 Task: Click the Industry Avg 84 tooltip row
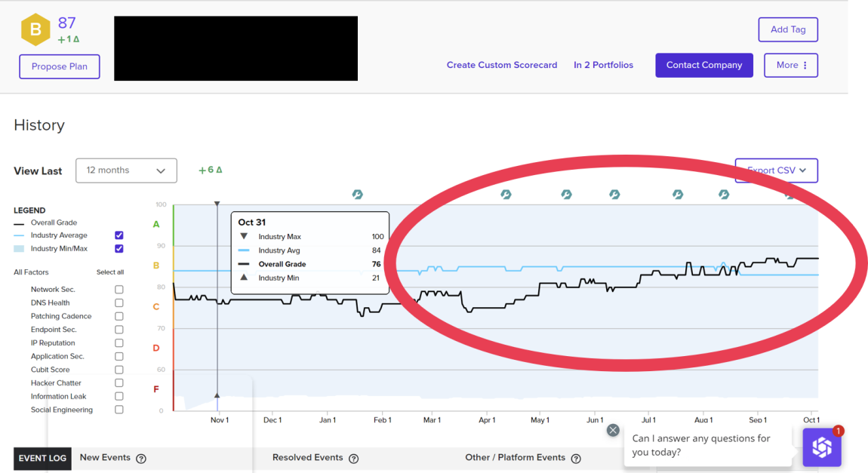coord(310,250)
